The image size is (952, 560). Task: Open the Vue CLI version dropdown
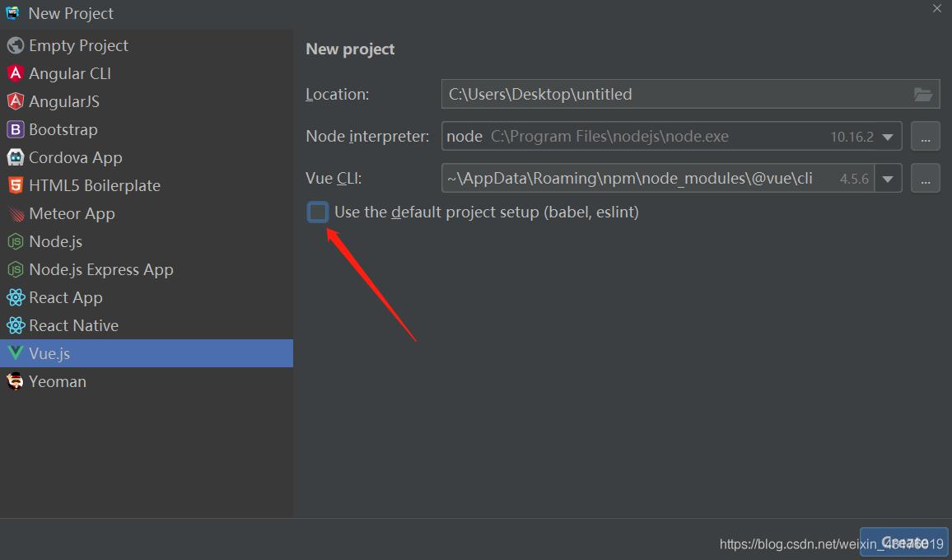(x=888, y=178)
